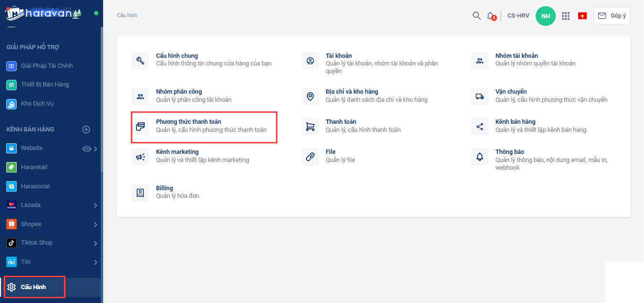Screen dimensions: 644x303
Task: Expand the Lazada submenu chevron
Action: click(x=95, y=206)
